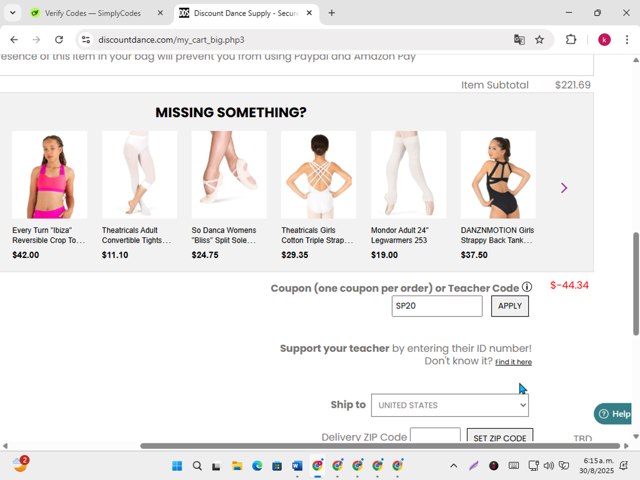This screenshot has width=640, height=480.
Task: Open Theatricals Girls Cotton Triple Strap image
Action: pos(318,175)
